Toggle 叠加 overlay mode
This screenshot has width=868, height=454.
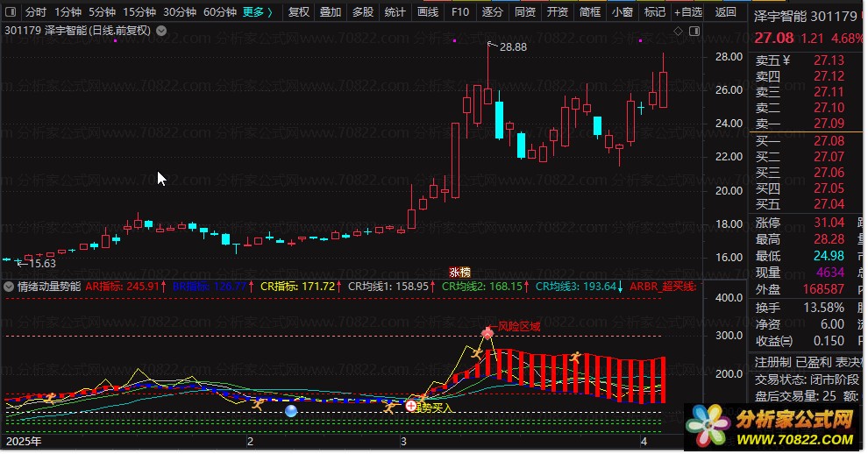pos(331,12)
